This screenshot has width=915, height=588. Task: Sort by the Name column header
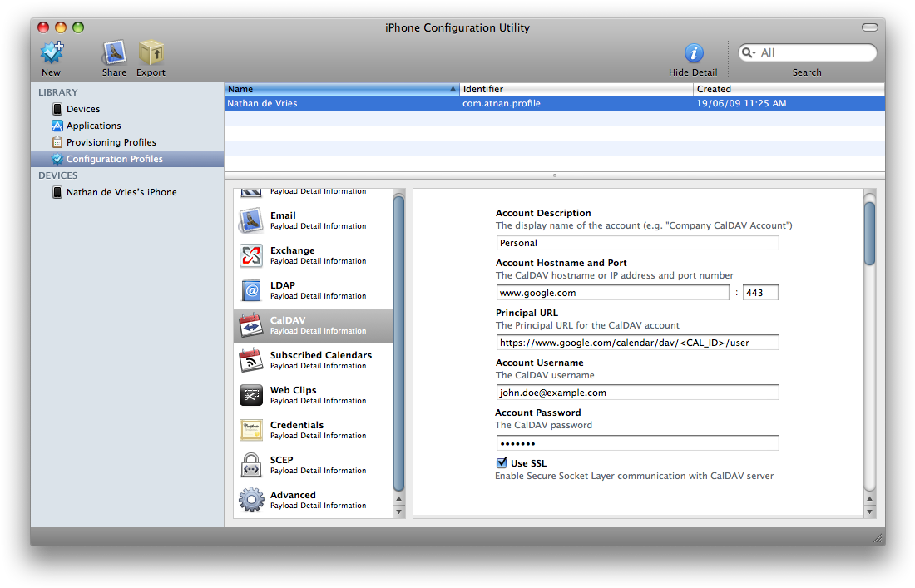[x=342, y=89]
